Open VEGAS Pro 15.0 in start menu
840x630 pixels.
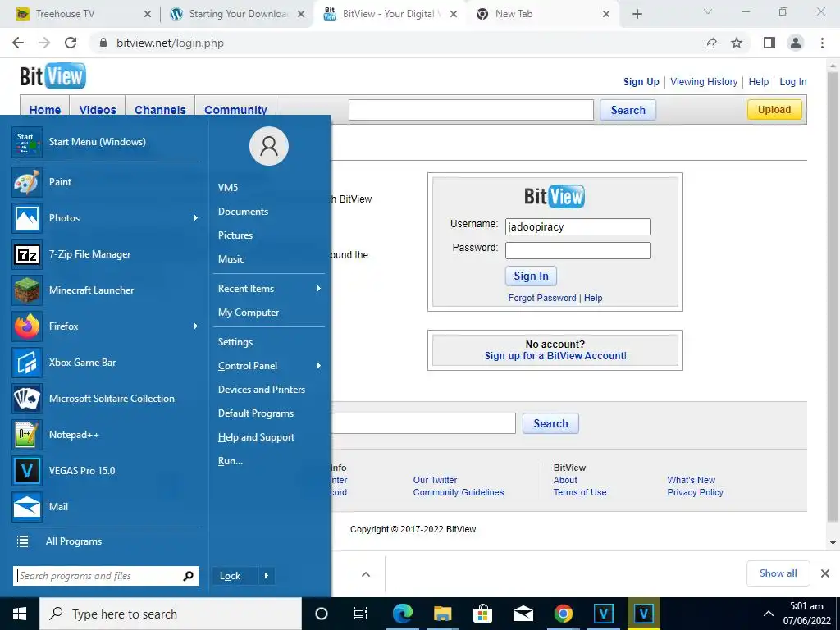(x=105, y=471)
